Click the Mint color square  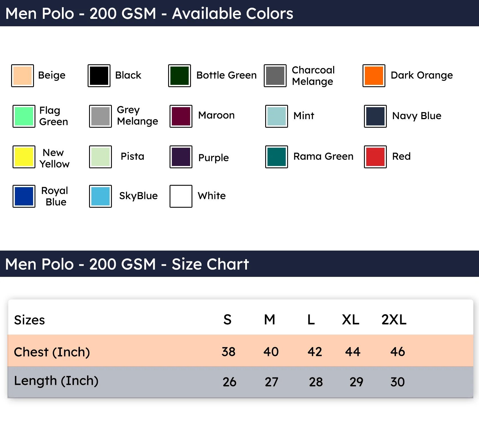(x=277, y=116)
